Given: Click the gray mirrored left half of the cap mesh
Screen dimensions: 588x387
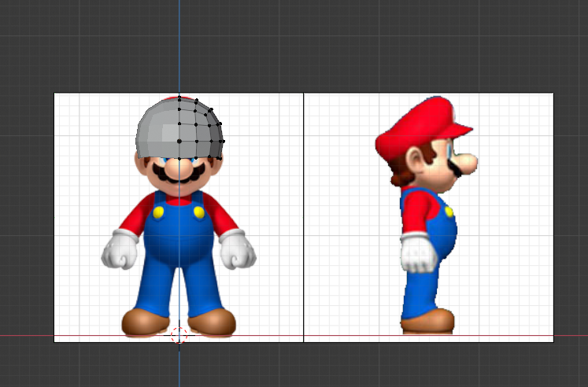Looking at the screenshot, I should [157, 129].
